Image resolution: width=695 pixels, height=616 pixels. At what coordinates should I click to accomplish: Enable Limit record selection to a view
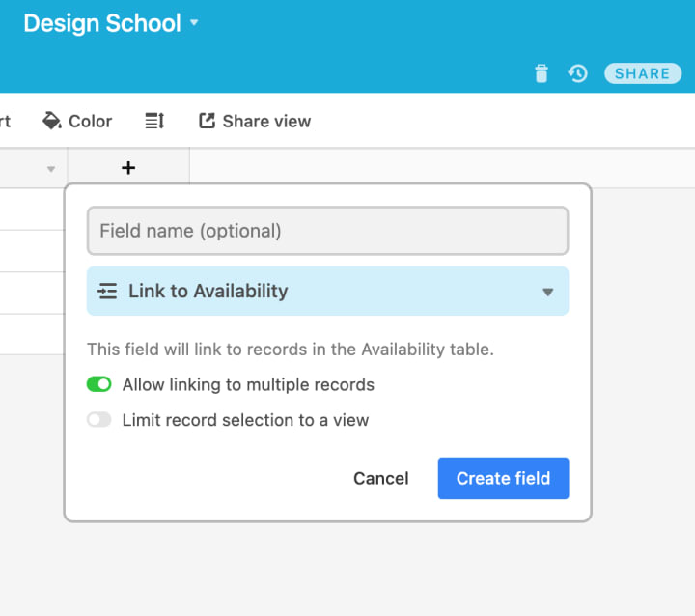99,420
